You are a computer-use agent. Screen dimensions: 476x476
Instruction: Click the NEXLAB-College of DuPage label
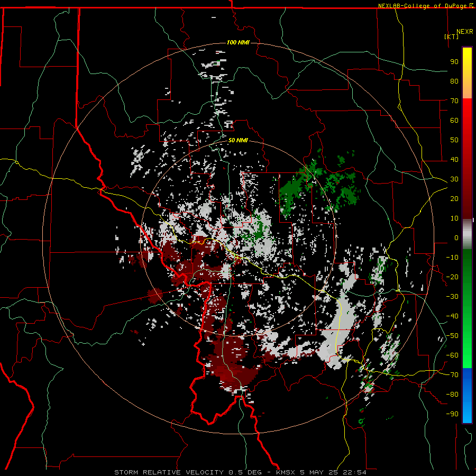tap(423, 6)
